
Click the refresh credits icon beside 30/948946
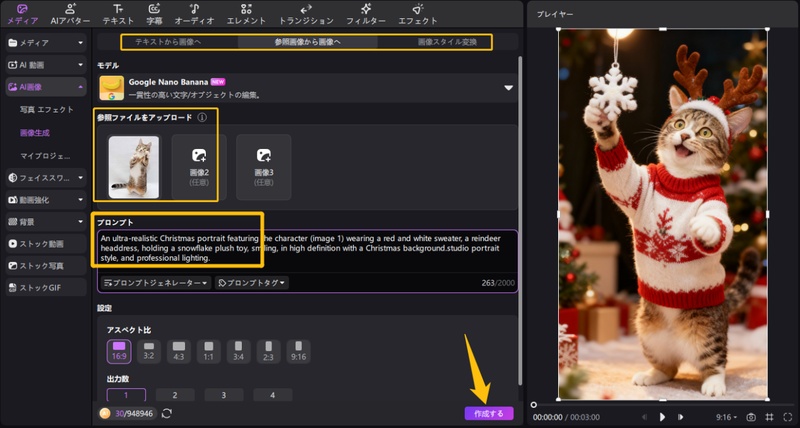pyautogui.click(x=166, y=413)
